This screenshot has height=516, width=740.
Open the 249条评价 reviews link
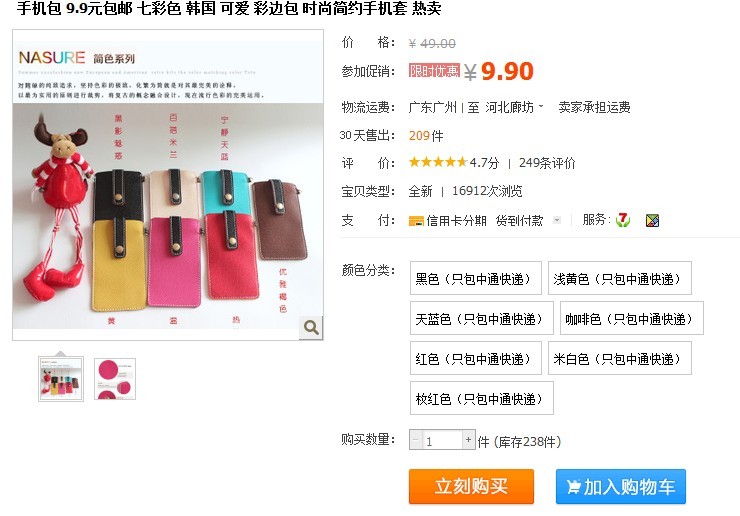coord(547,163)
